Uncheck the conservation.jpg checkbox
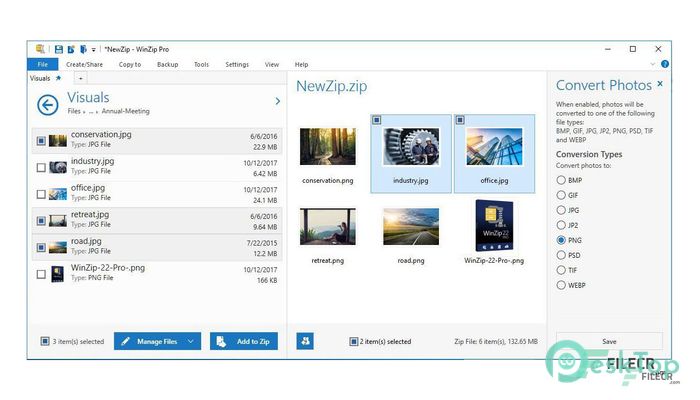This screenshot has height=400, width=700. click(x=41, y=141)
